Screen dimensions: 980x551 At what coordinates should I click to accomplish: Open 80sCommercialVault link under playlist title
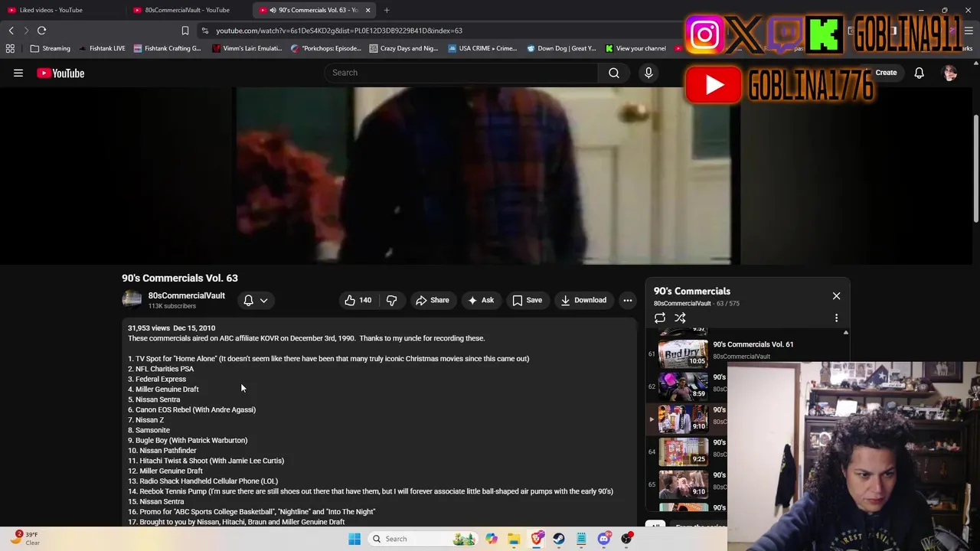(682, 303)
